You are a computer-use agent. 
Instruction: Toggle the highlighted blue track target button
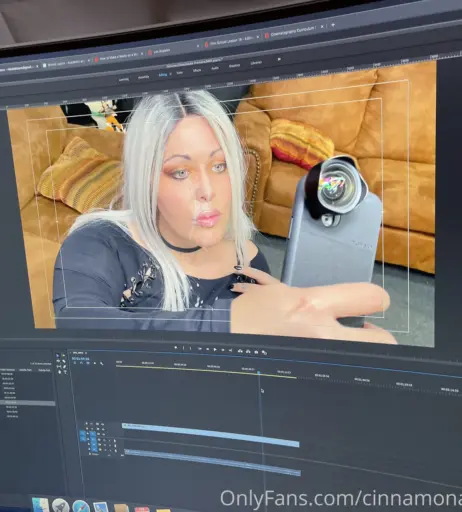pyautogui.click(x=93, y=435)
